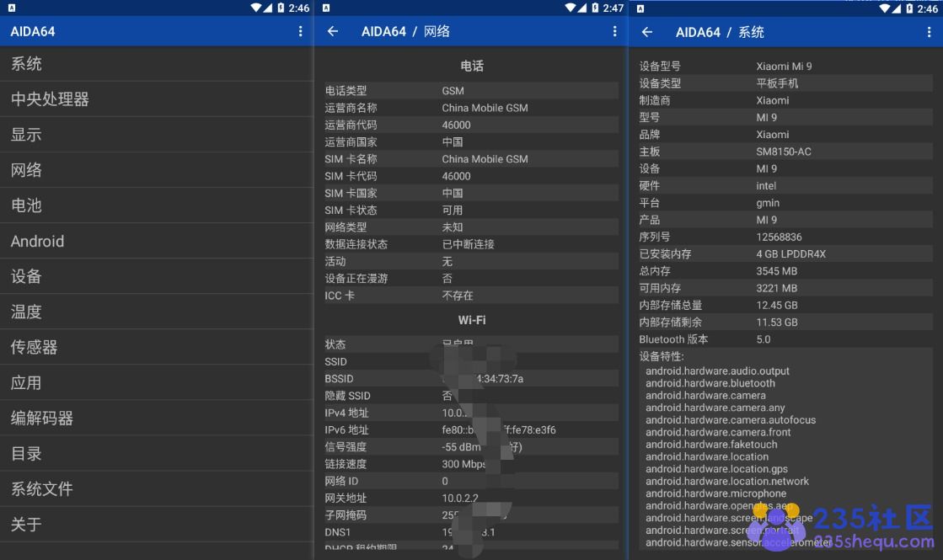
Task: Select the 硬件 intel row
Action: point(785,185)
